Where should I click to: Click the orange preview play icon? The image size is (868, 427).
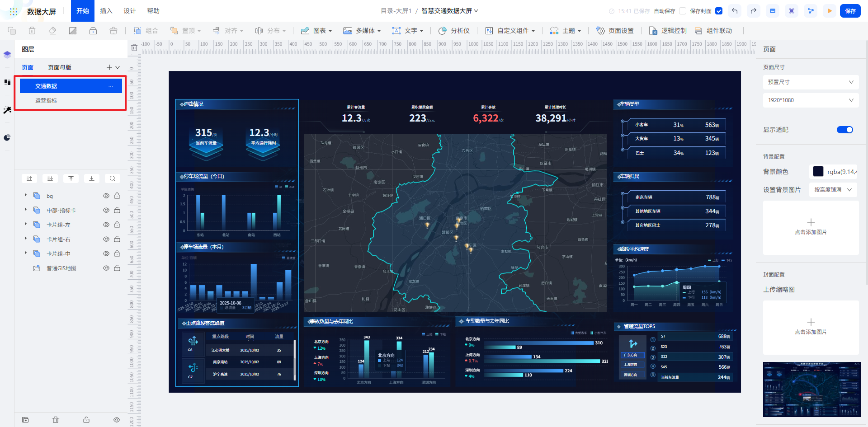coord(829,11)
